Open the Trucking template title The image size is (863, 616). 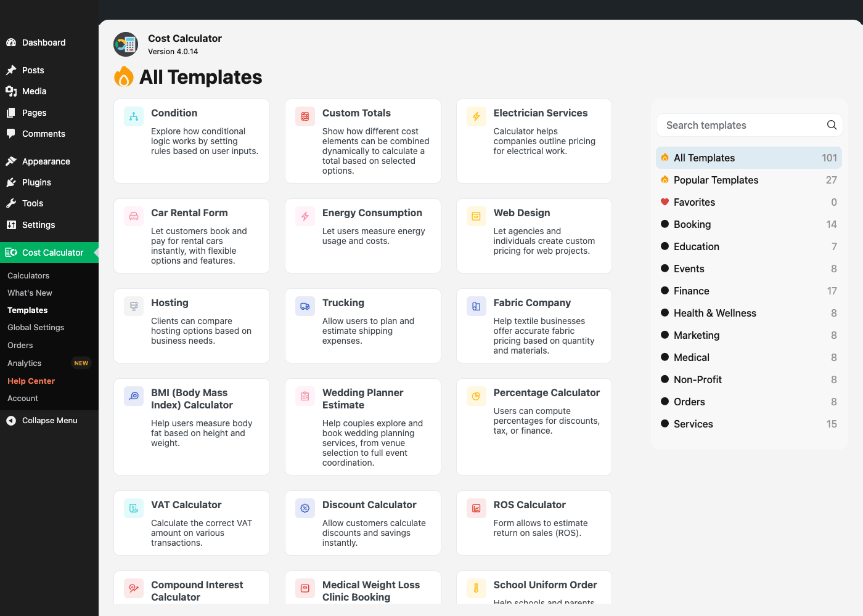tap(343, 303)
